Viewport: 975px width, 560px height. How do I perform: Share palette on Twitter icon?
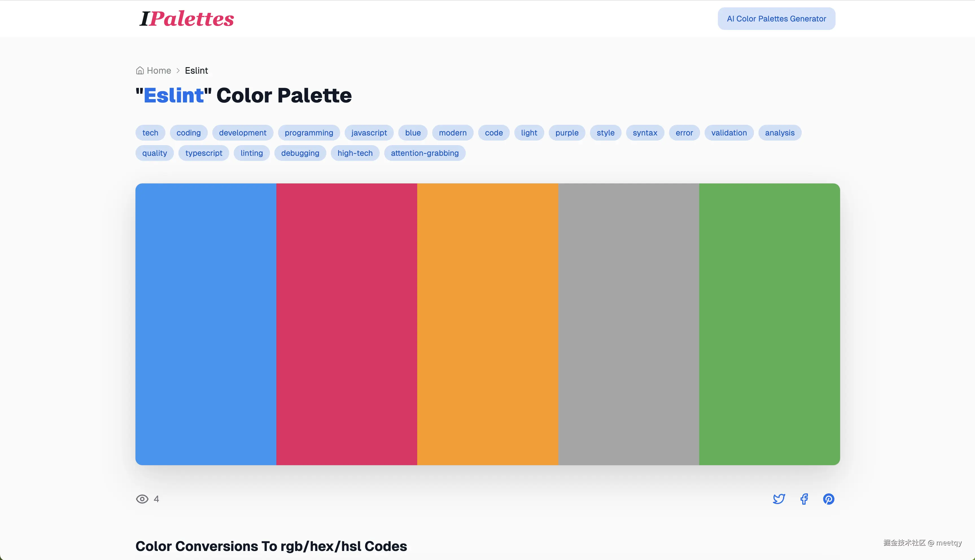click(x=779, y=499)
